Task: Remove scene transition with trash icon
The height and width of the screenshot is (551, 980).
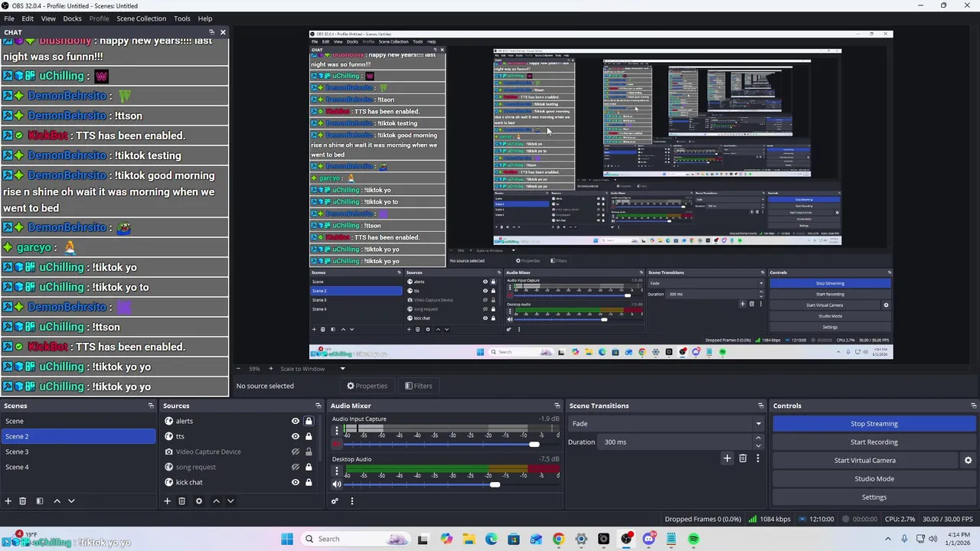Action: (x=743, y=458)
